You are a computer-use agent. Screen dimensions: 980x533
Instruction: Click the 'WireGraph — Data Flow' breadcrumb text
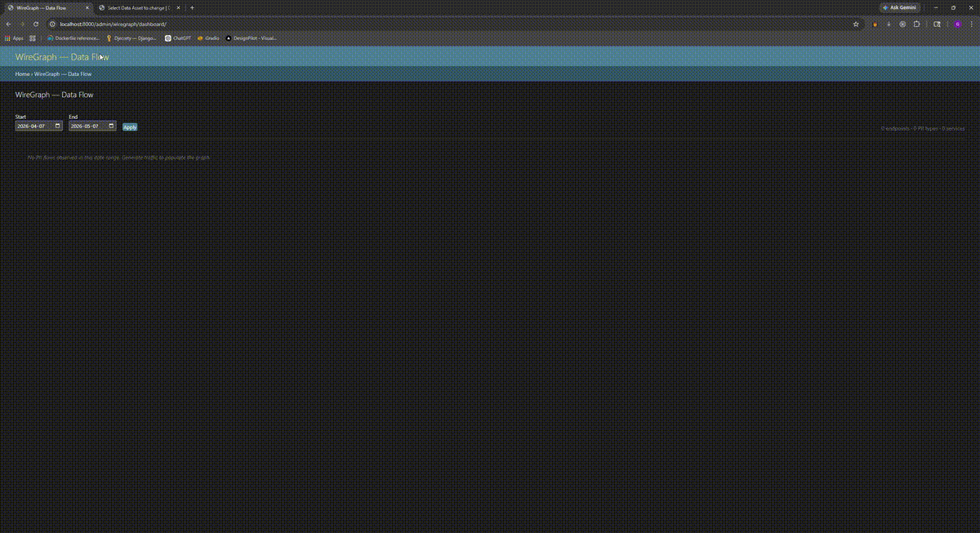tap(63, 74)
